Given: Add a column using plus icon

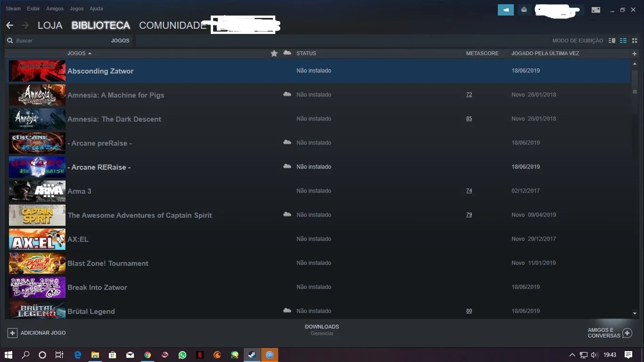Looking at the screenshot, I should (x=635, y=54).
